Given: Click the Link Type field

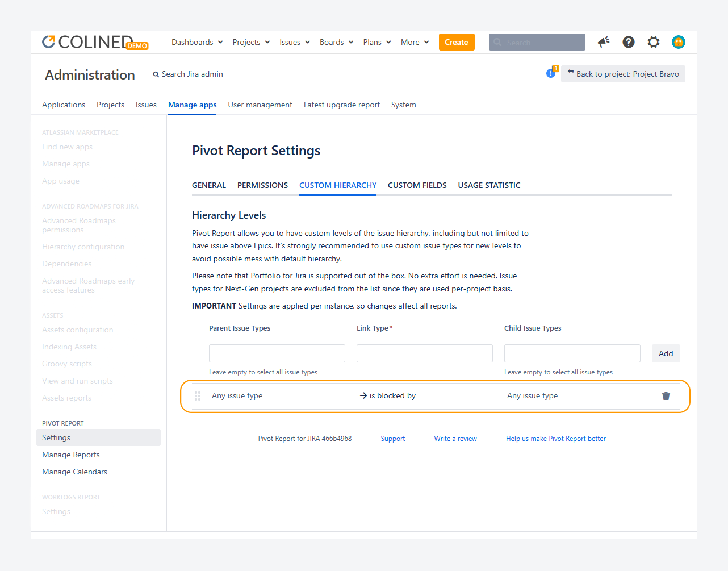Looking at the screenshot, I should (x=425, y=353).
